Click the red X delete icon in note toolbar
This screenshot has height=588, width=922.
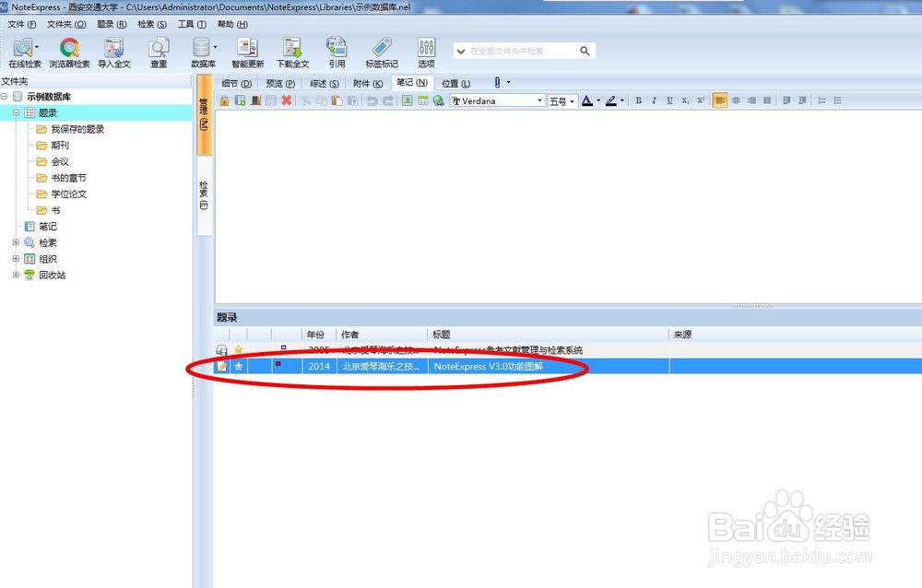pyautogui.click(x=287, y=100)
